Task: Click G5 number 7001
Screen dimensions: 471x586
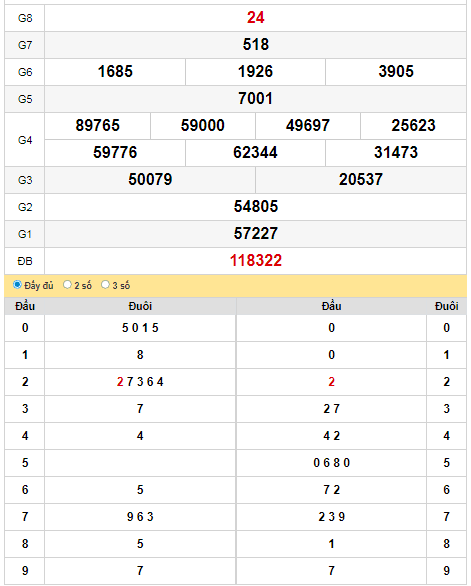Action: coord(256,99)
